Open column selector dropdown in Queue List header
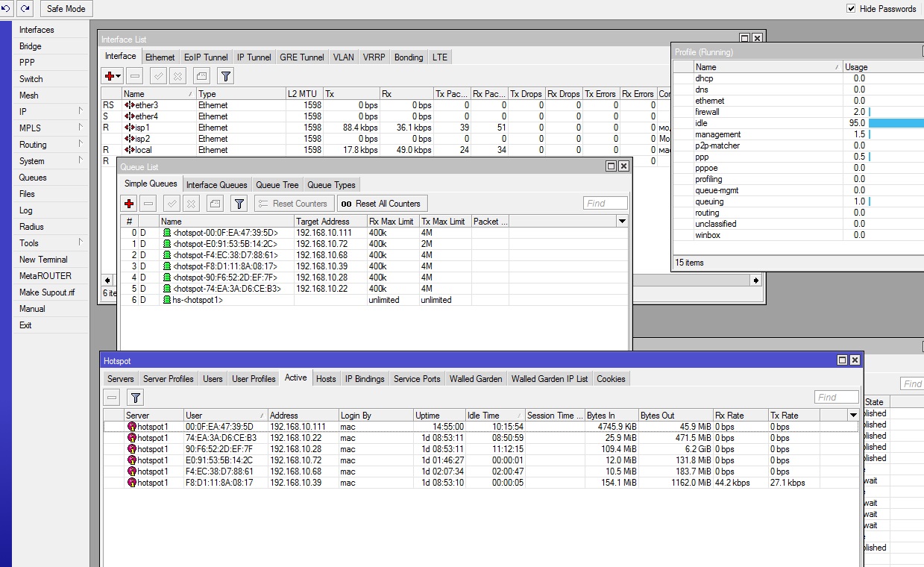The width and height of the screenshot is (924, 567). (622, 222)
